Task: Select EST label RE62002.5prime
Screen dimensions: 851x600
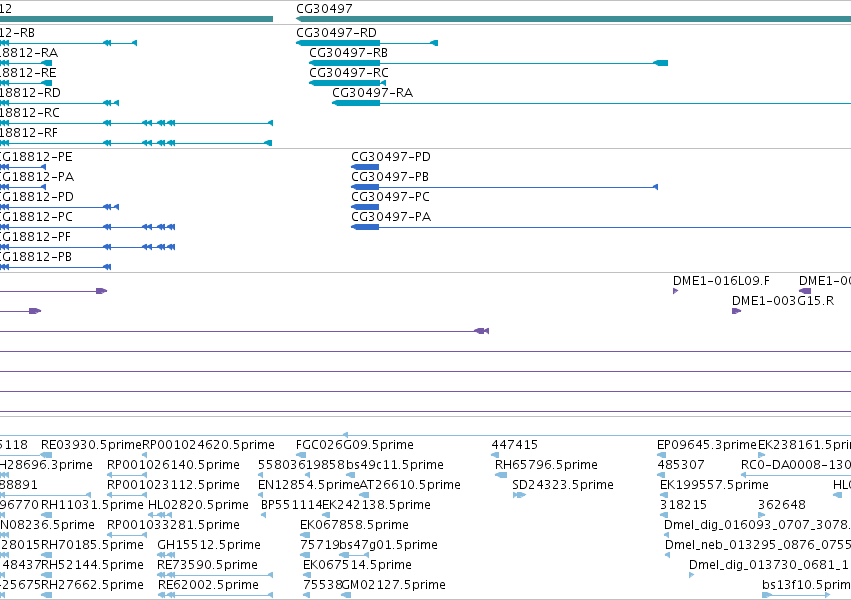Action: [208, 585]
